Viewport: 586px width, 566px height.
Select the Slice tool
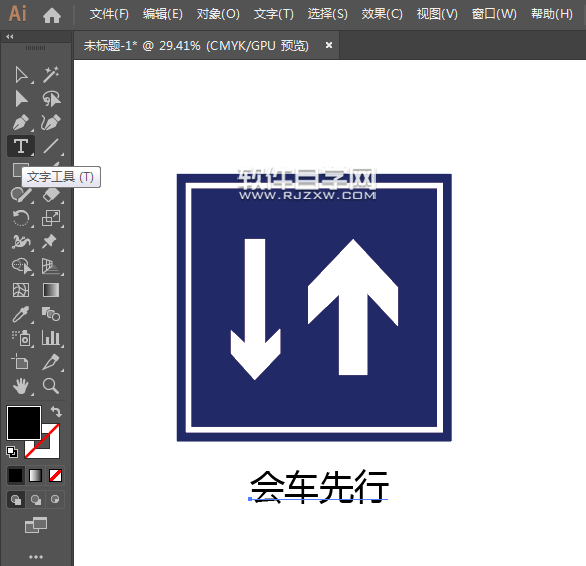(51, 362)
